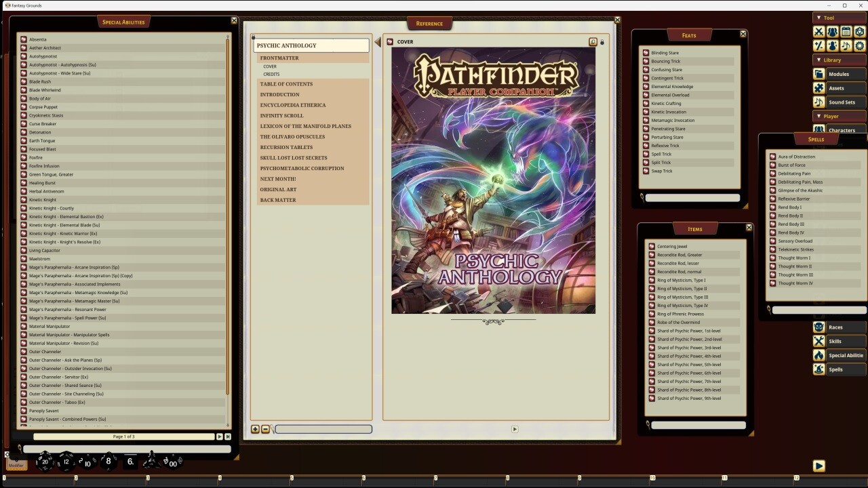Open the Combat Tracker crossed-swords tool

(x=818, y=31)
